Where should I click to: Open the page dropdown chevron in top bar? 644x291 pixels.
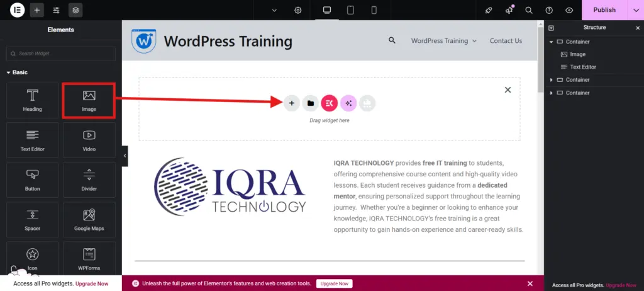274,10
